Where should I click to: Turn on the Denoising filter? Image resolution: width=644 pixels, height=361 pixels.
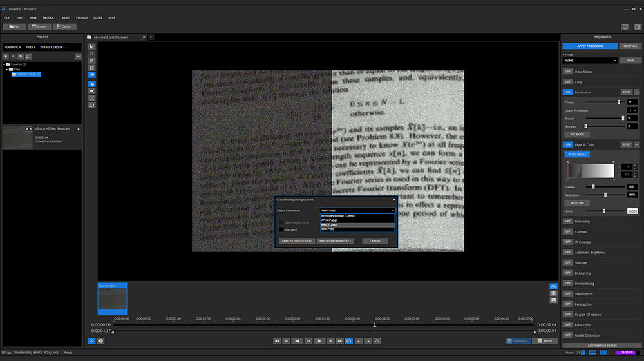tap(568, 222)
